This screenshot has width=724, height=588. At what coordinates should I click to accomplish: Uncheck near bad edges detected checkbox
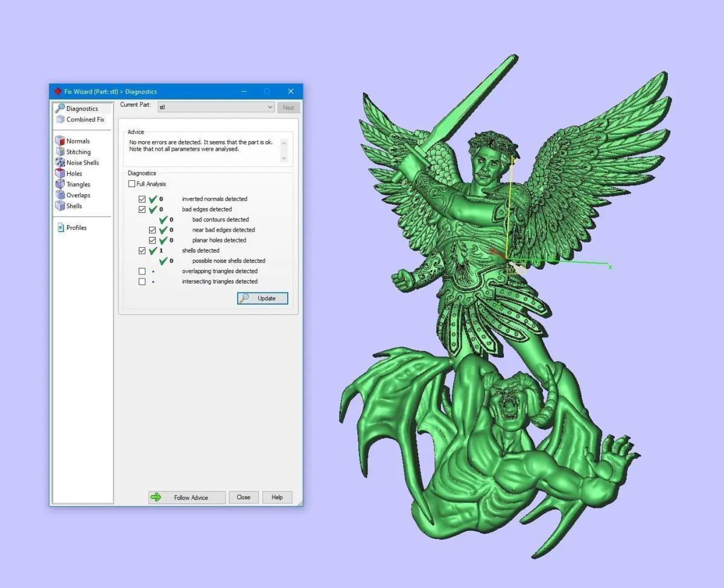pos(153,230)
